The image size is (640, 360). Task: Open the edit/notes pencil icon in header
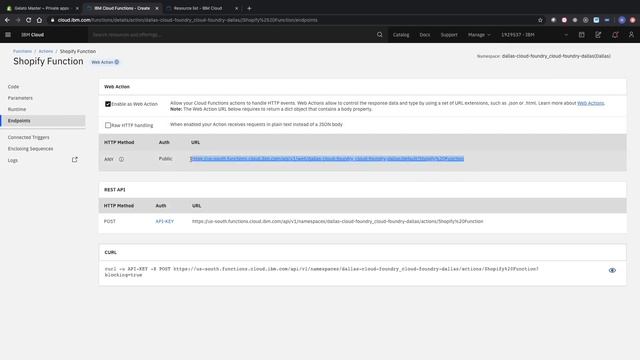click(598, 35)
